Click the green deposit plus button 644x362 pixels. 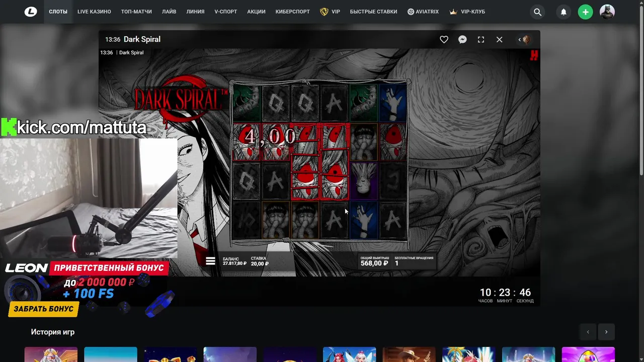[585, 12]
